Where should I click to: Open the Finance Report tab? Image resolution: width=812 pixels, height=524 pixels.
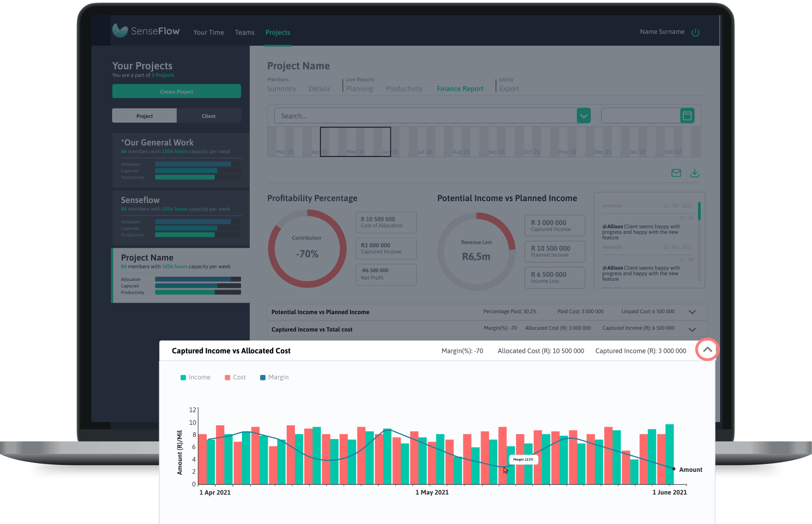(460, 89)
